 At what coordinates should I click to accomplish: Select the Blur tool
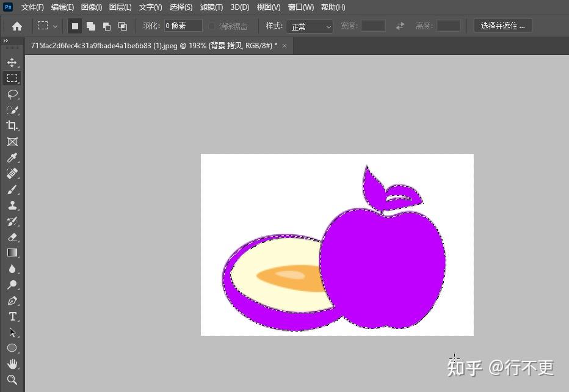[12, 269]
